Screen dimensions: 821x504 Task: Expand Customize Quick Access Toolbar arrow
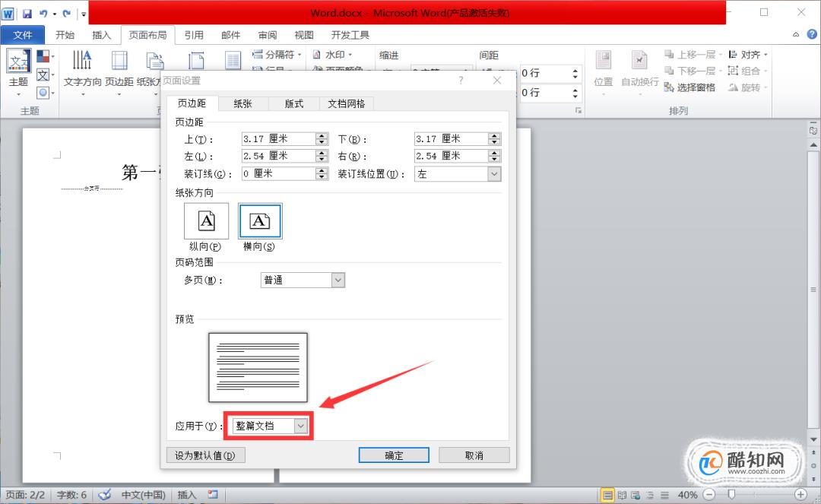84,14
